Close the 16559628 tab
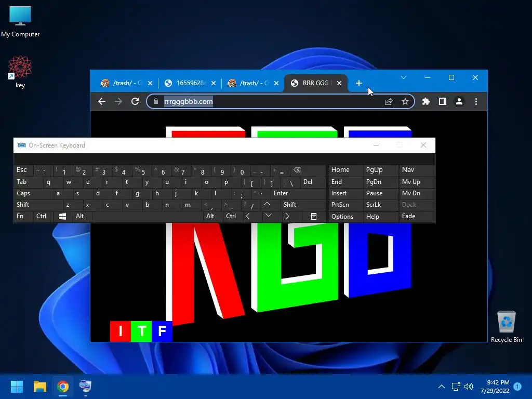Screen dimensions: 532x399 pyautogui.click(x=214, y=83)
